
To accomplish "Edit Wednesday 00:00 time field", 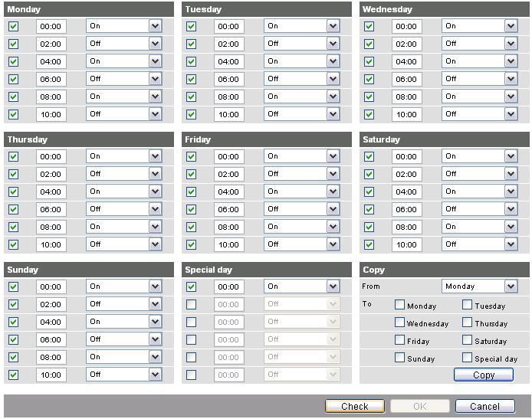I will tap(407, 27).
